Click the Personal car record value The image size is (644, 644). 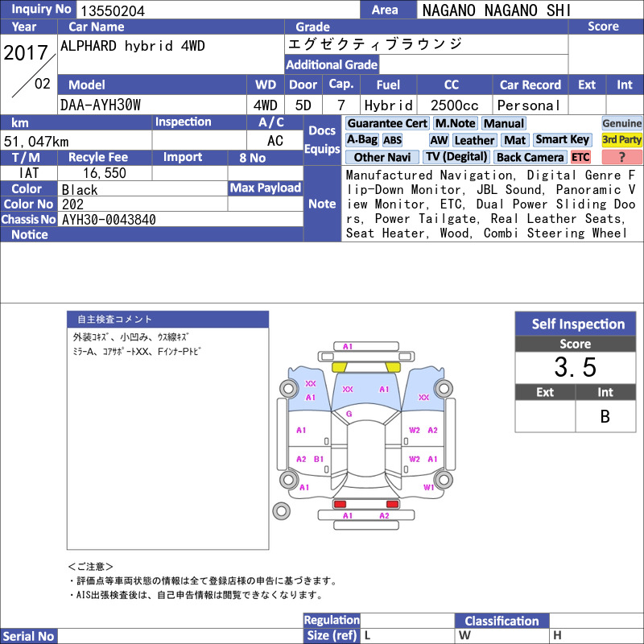pos(529,105)
